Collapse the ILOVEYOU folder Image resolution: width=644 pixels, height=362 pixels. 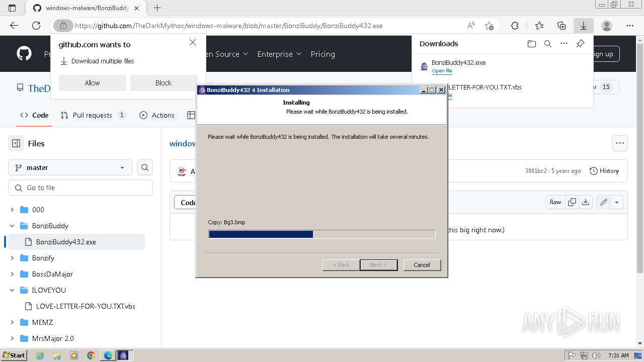(x=12, y=290)
